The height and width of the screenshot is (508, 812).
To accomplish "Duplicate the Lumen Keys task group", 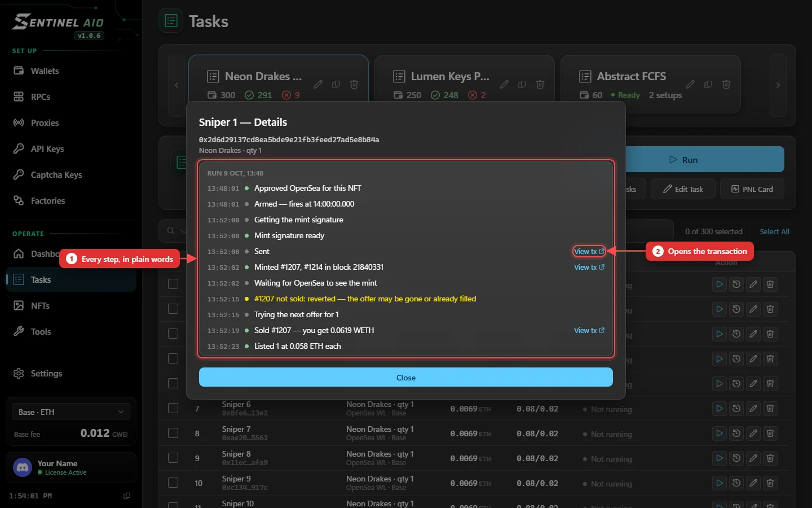I will pos(522,84).
